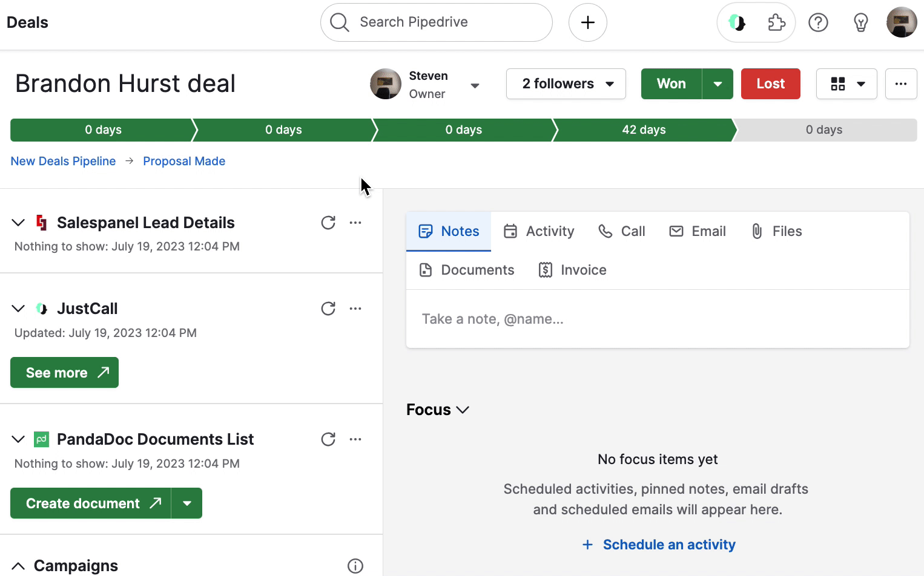The image size is (924, 576).
Task: Click the Deals page heading
Action: click(27, 22)
